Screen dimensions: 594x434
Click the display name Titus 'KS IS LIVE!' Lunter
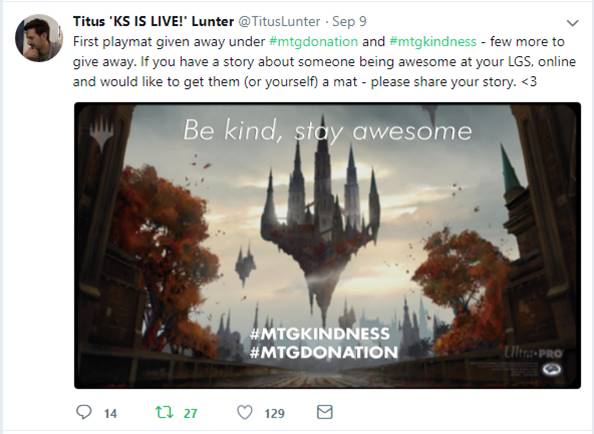(153, 22)
